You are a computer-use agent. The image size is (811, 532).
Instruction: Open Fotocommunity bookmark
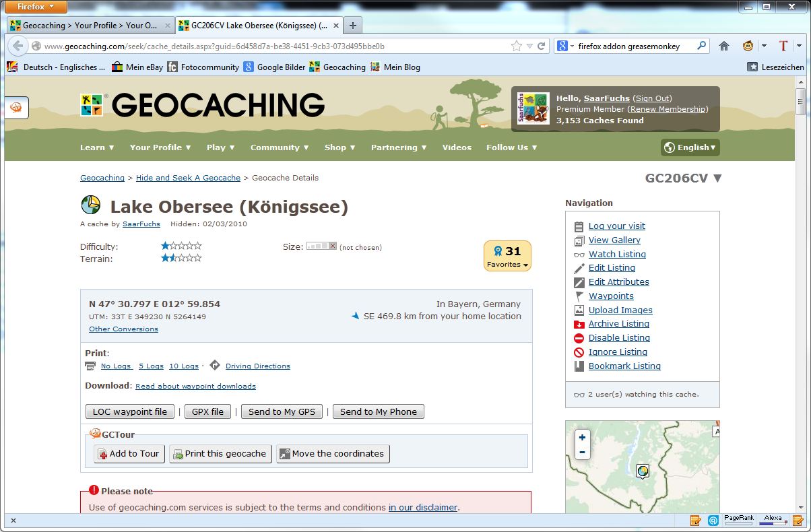point(203,67)
